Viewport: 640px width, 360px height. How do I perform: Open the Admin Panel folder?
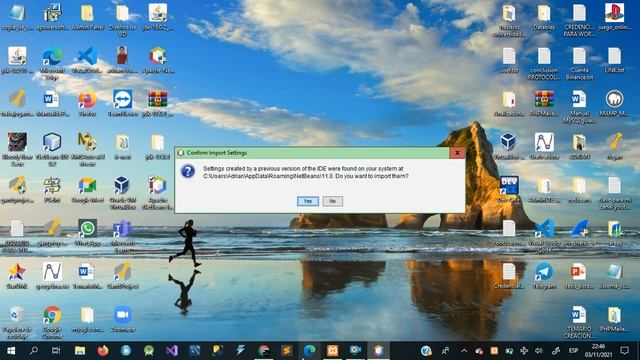click(87, 17)
